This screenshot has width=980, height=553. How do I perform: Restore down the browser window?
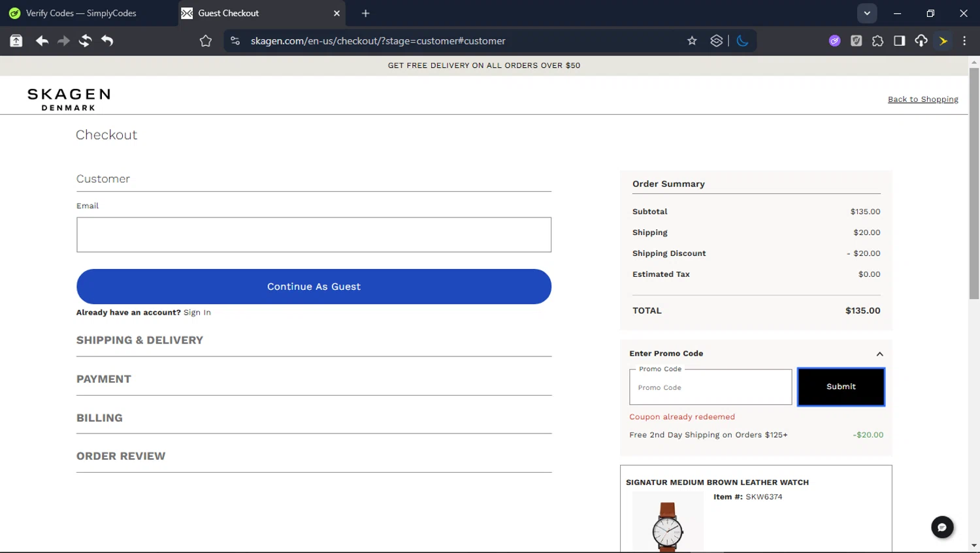[930, 13]
